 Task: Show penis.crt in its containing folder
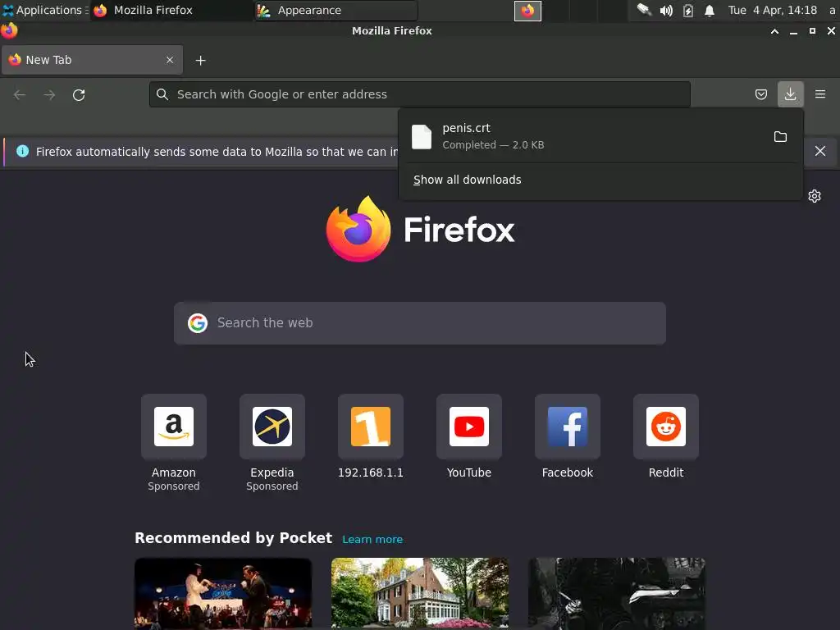point(781,137)
